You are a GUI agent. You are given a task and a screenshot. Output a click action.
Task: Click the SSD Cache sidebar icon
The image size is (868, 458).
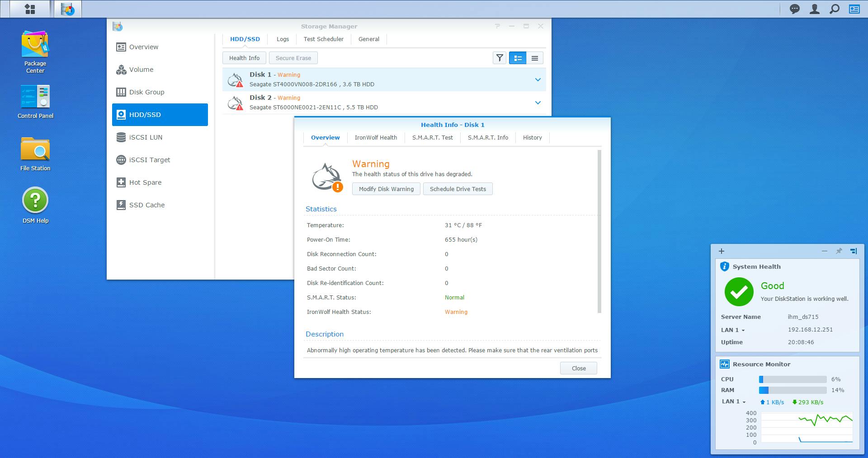click(x=121, y=205)
